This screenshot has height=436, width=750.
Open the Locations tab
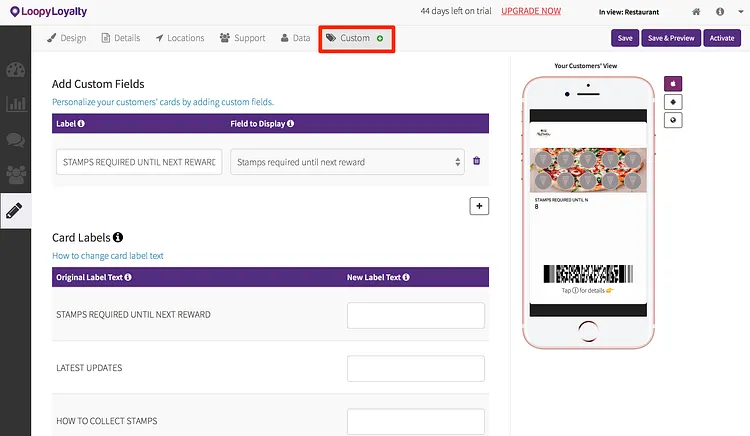click(x=180, y=38)
